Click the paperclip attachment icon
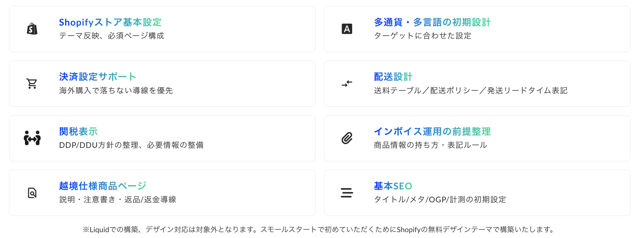644x238 pixels. [347, 138]
